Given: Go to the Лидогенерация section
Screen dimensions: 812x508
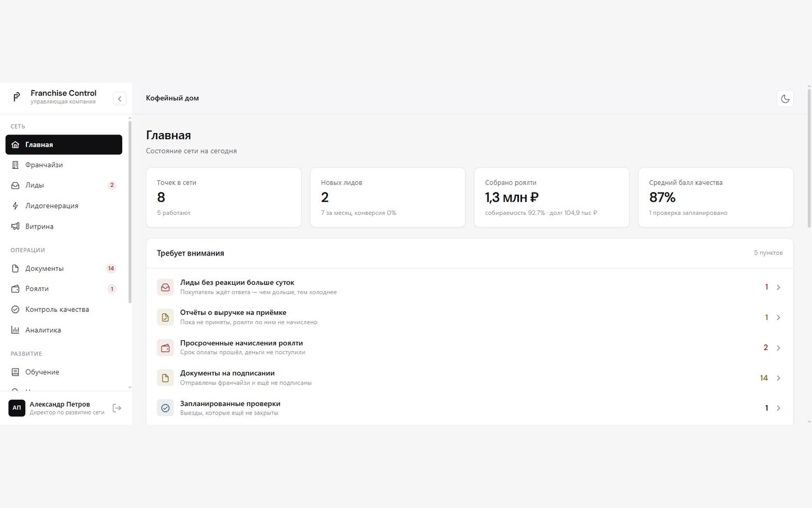Looking at the screenshot, I should click(x=64, y=206).
